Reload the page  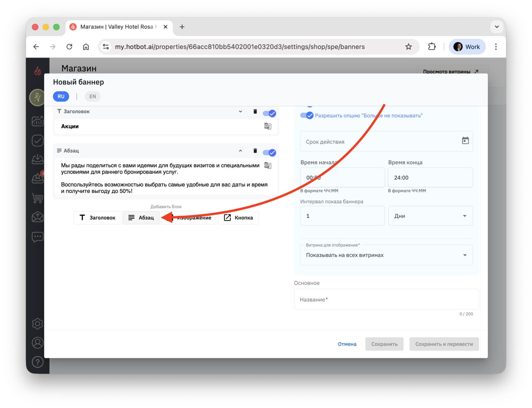(x=69, y=47)
